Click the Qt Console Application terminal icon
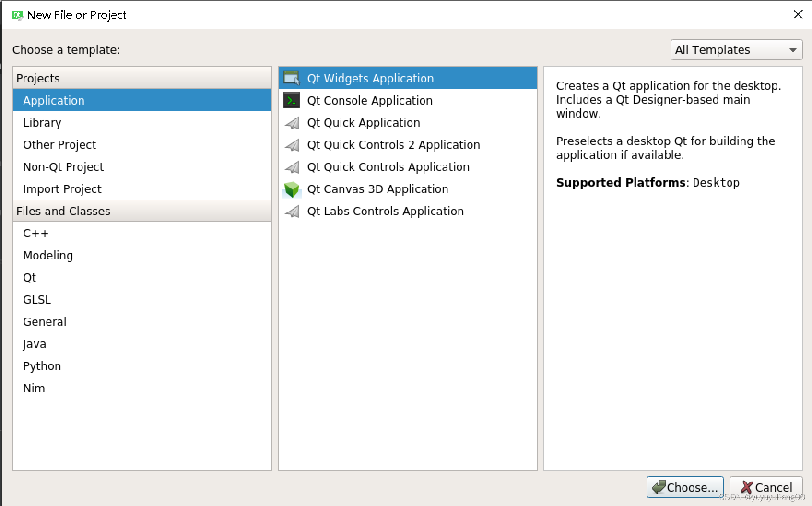Viewport: 812px width, 506px height. [x=291, y=100]
